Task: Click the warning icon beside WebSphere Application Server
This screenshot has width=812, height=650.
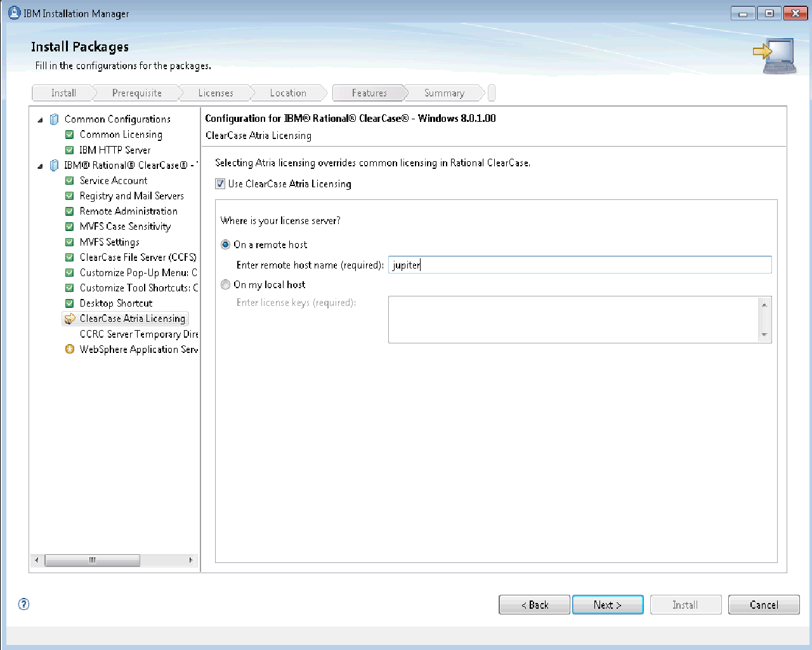Action: click(x=70, y=349)
